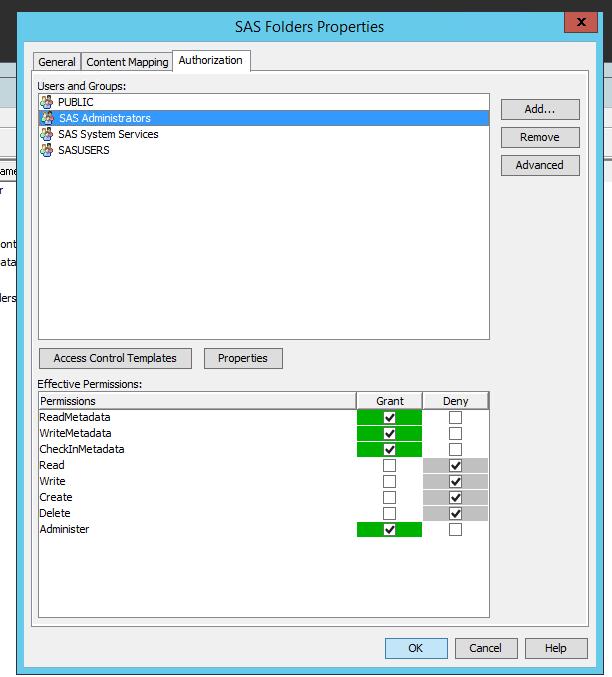Select the SASUSERS entry
The image size is (612, 677).
[x=264, y=150]
